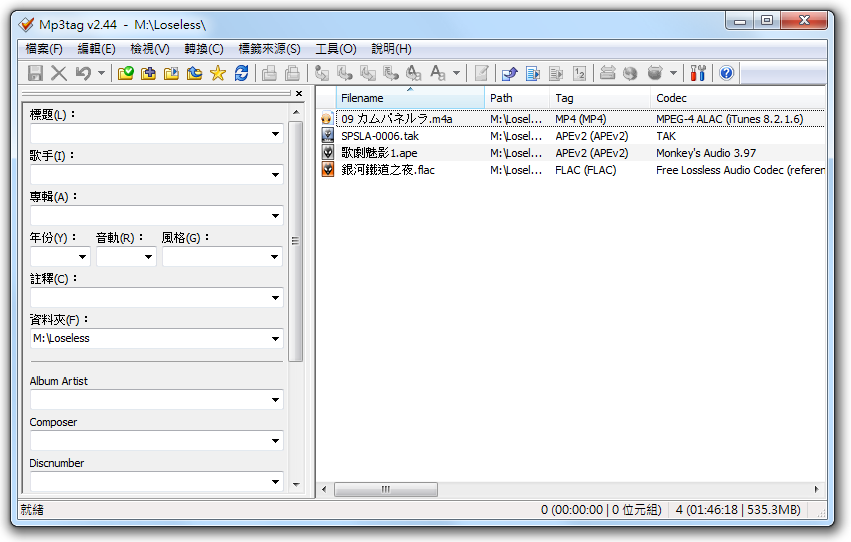Click the tag sources icon left of dropdown arrow

[x=655, y=73]
